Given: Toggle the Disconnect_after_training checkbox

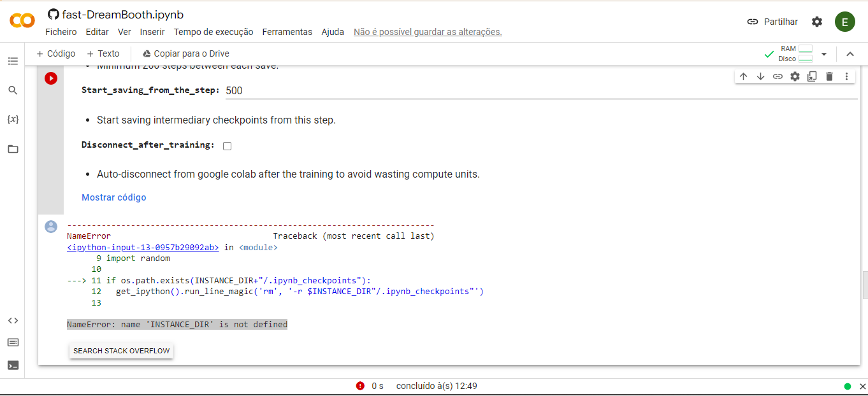Looking at the screenshot, I should (227, 145).
